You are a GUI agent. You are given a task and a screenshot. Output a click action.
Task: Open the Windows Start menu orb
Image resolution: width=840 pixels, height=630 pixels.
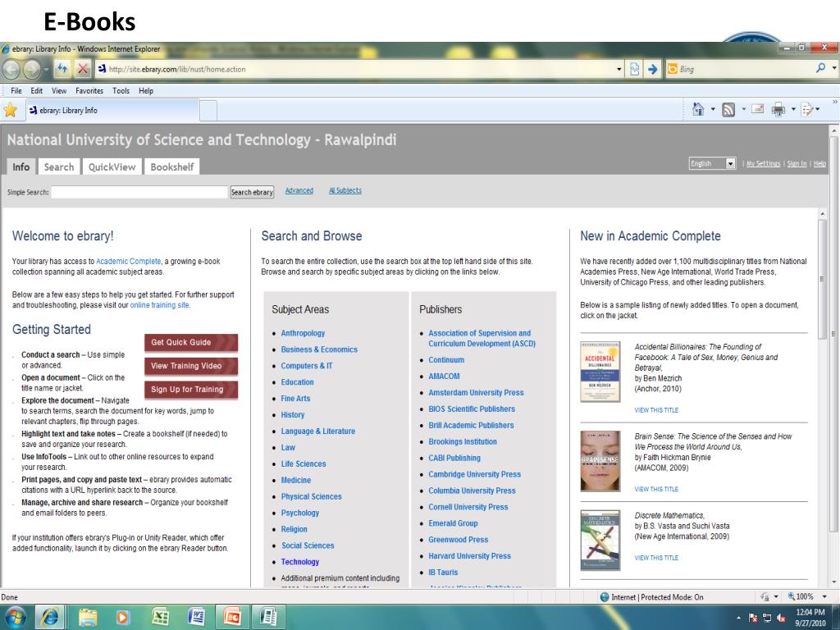point(15,617)
